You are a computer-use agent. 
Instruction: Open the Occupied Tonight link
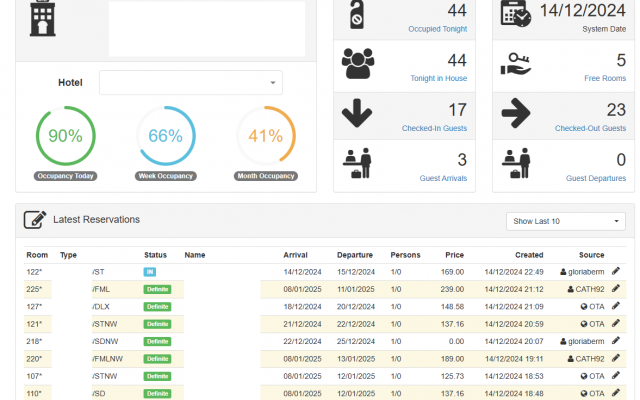[x=438, y=29]
